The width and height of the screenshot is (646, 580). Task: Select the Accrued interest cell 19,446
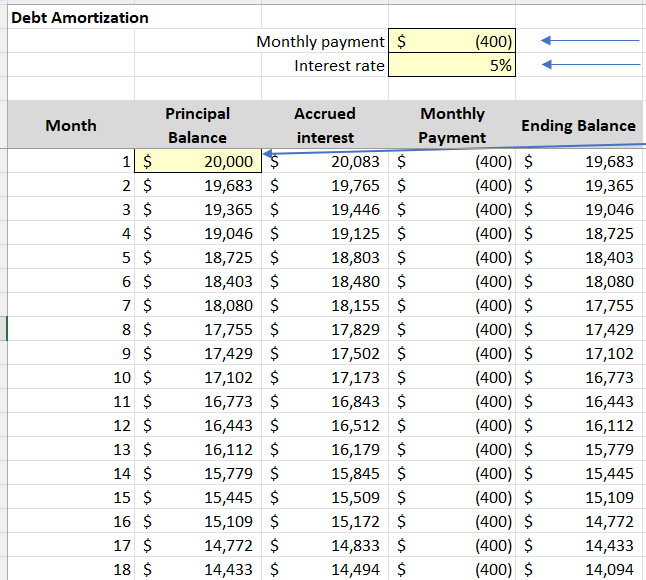click(325, 209)
